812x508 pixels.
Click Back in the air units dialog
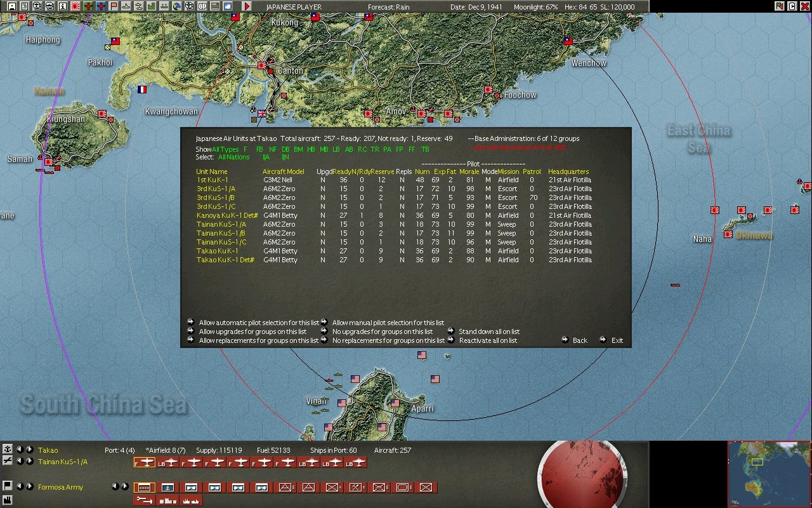(580, 340)
